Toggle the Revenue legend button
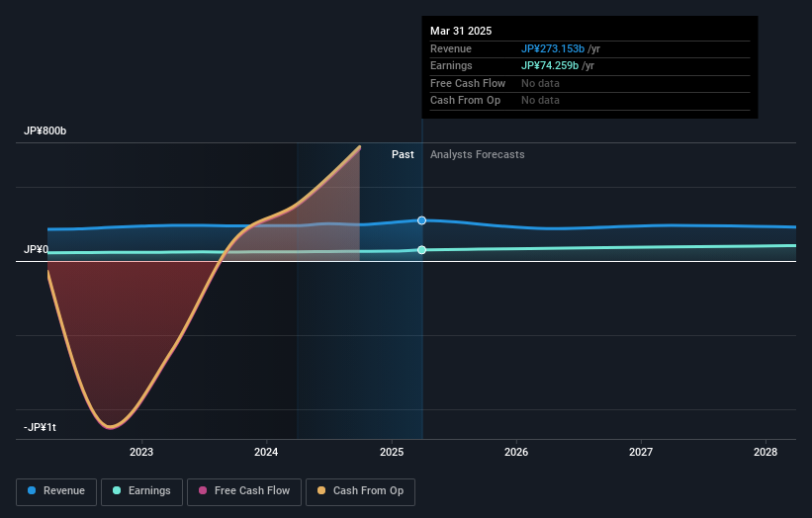The width and height of the screenshot is (812, 518). (56, 491)
